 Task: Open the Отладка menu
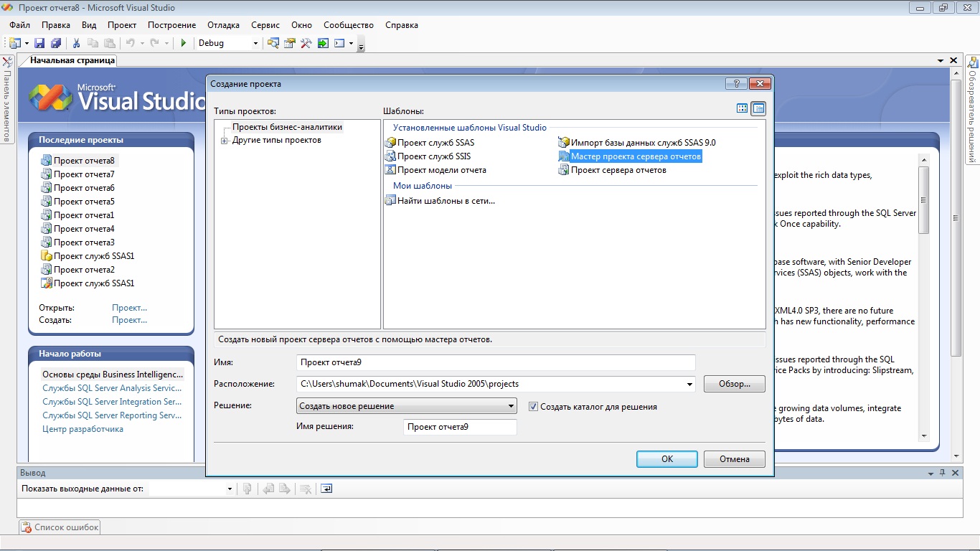click(223, 24)
